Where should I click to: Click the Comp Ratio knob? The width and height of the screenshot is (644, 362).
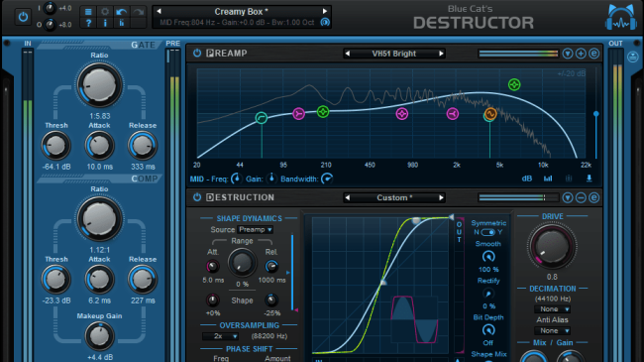pos(99,219)
